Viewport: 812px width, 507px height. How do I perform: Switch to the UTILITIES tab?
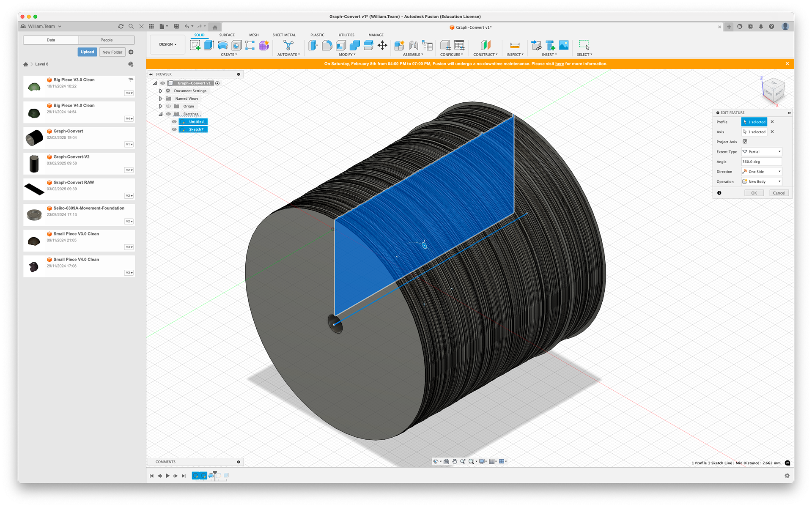(346, 35)
